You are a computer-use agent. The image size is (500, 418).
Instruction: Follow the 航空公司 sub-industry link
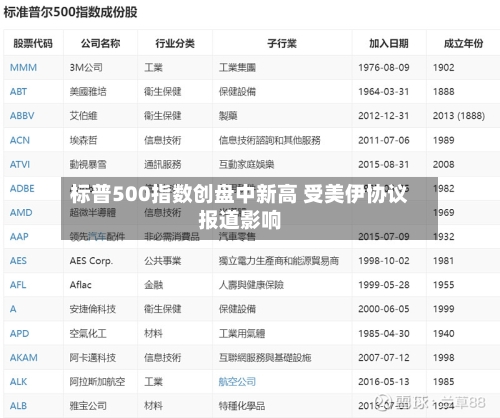237,382
